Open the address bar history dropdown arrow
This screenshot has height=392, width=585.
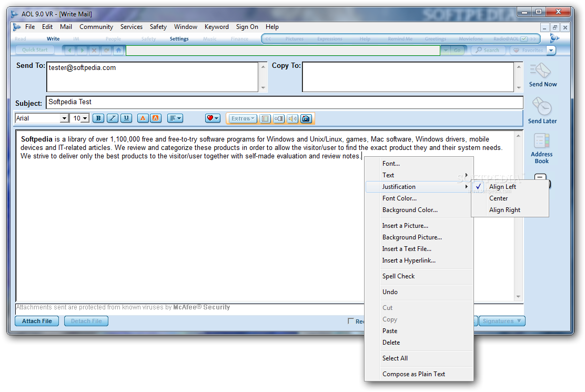(x=446, y=50)
